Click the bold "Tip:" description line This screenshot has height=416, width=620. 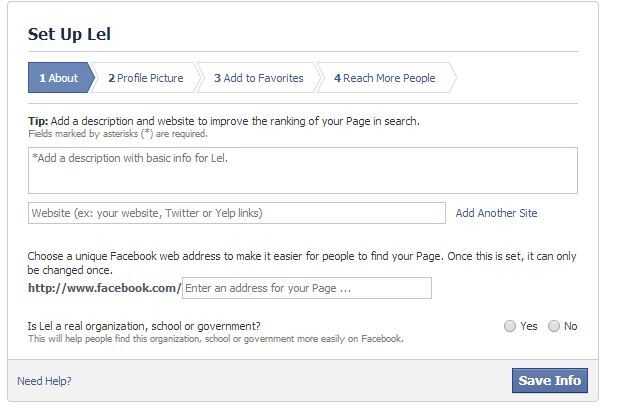tap(223, 121)
